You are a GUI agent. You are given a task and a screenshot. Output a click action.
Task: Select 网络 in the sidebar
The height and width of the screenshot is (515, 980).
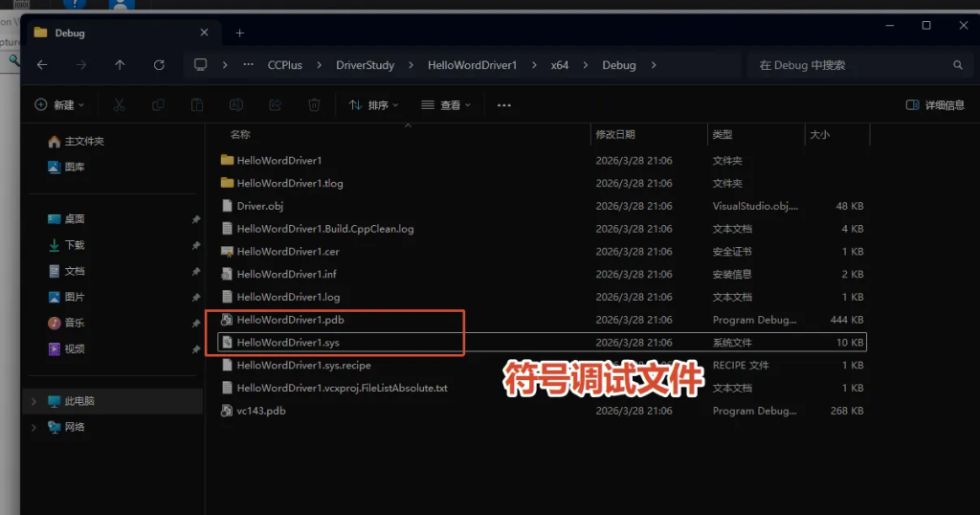pos(66,428)
